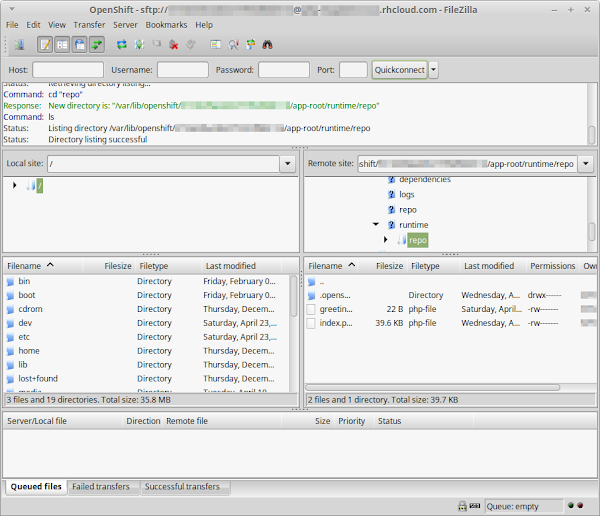
Task: Switch to the Successful transfers tab
Action: pos(182,487)
